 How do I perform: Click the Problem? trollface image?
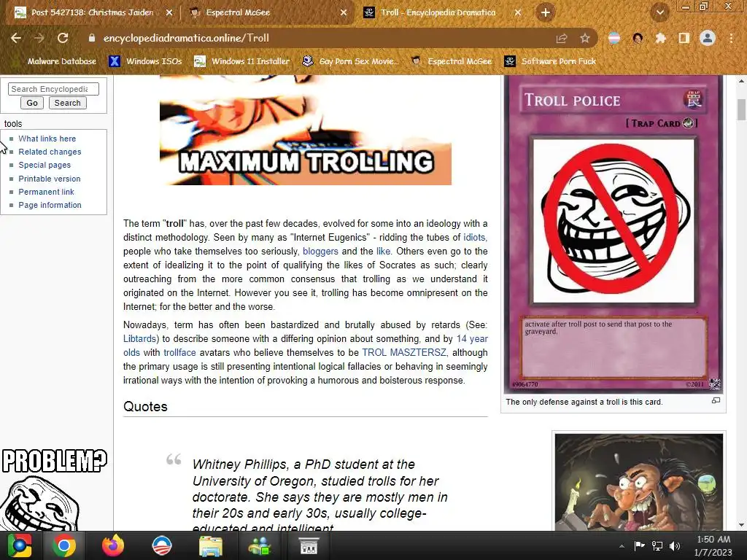[x=53, y=489]
